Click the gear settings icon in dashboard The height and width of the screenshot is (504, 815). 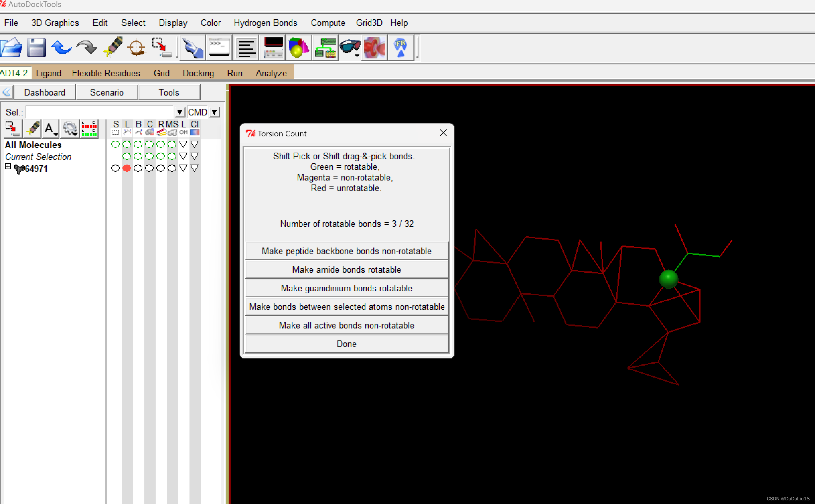70,129
